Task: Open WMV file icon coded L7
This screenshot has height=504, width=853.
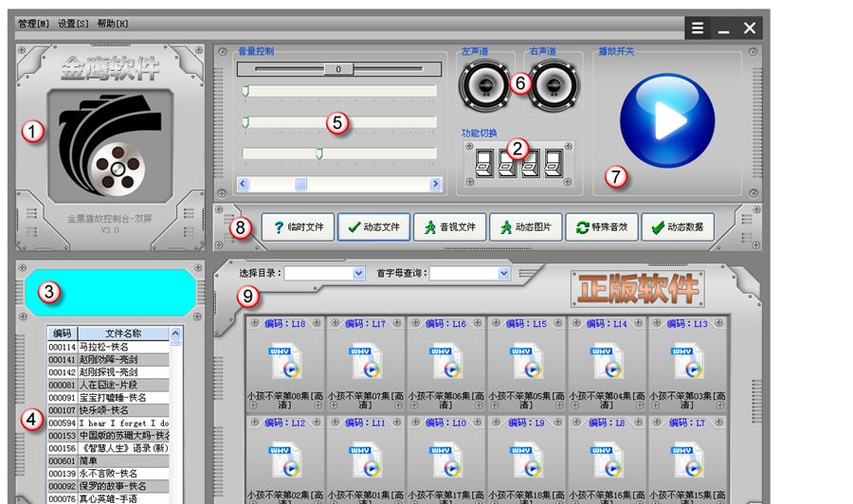Action: pos(688,460)
